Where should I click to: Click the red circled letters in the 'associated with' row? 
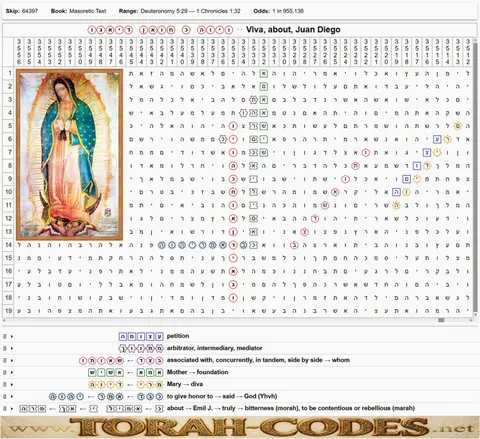[121, 360]
